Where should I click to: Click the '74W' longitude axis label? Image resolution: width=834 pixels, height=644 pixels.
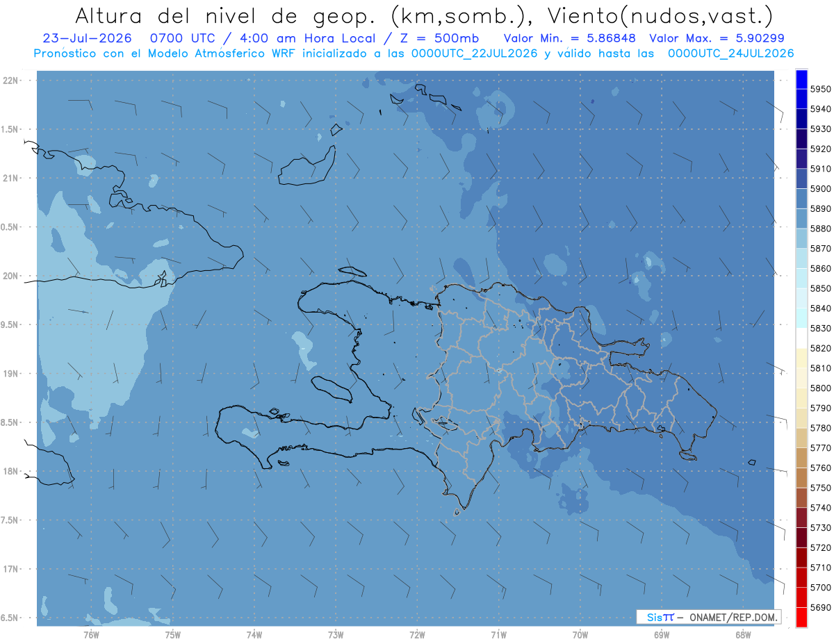[x=254, y=634]
